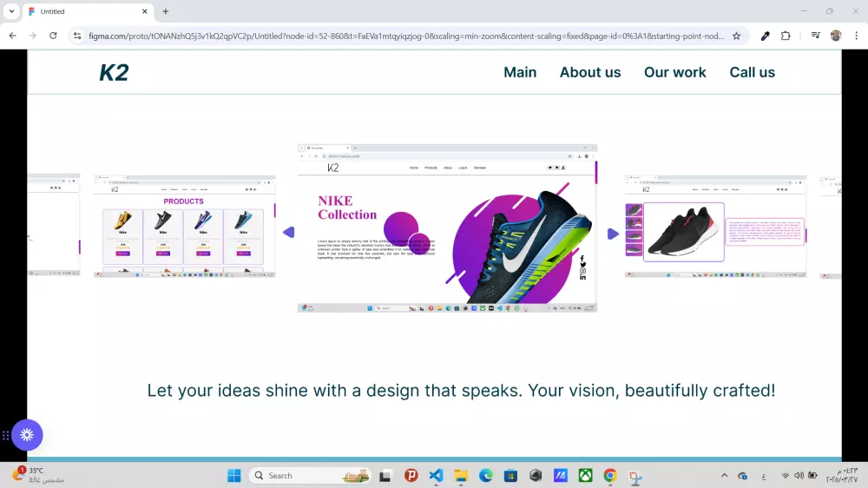Open the blue slash app in taskbar
The width and height of the screenshot is (868, 488).
(x=560, y=475)
